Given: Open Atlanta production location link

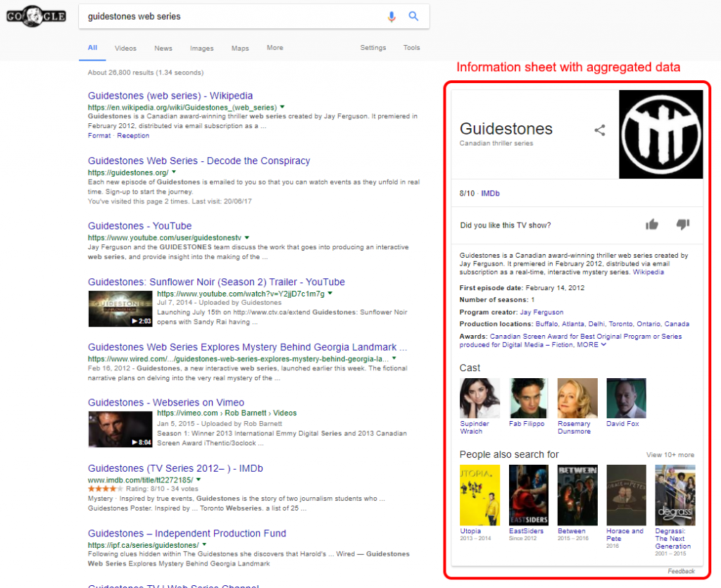Looking at the screenshot, I should [x=573, y=324].
